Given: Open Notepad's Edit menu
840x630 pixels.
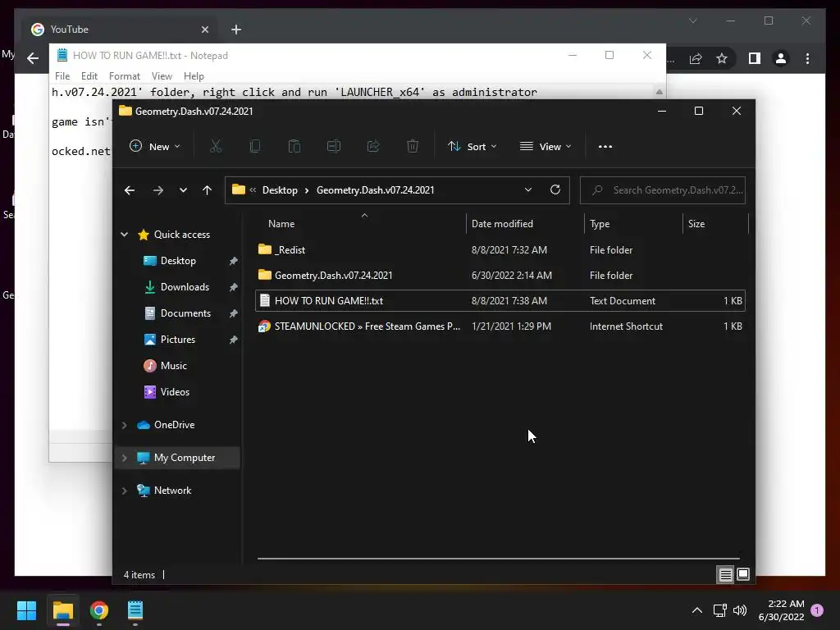Looking at the screenshot, I should point(89,76).
